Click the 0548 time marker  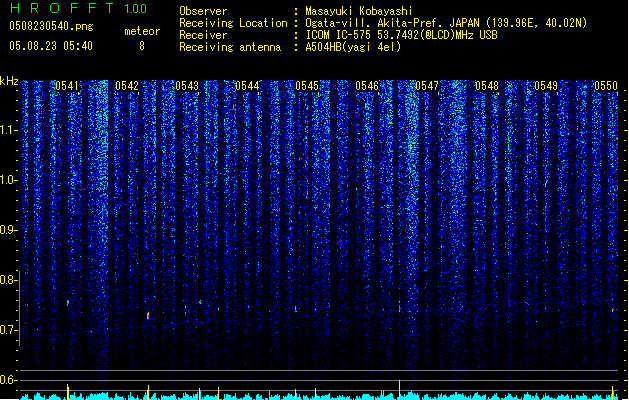487,86
